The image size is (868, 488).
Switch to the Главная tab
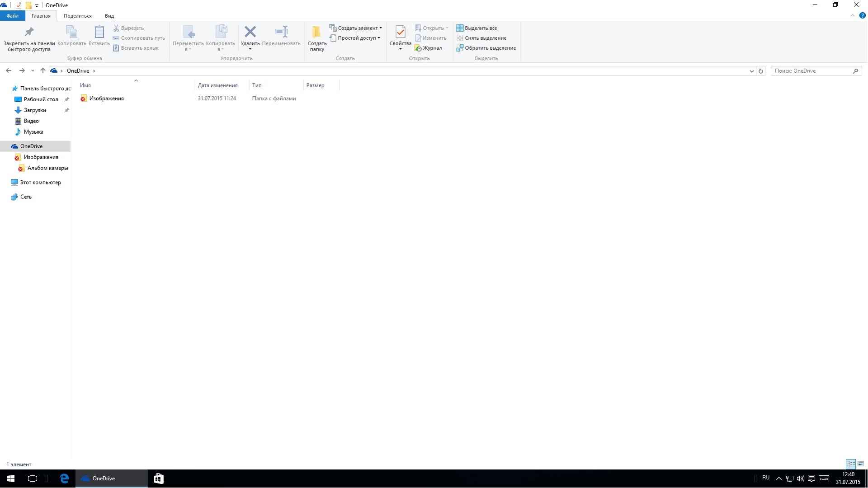(41, 16)
